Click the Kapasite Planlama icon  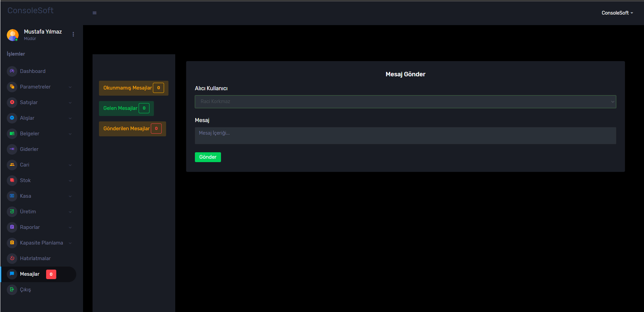tap(12, 243)
